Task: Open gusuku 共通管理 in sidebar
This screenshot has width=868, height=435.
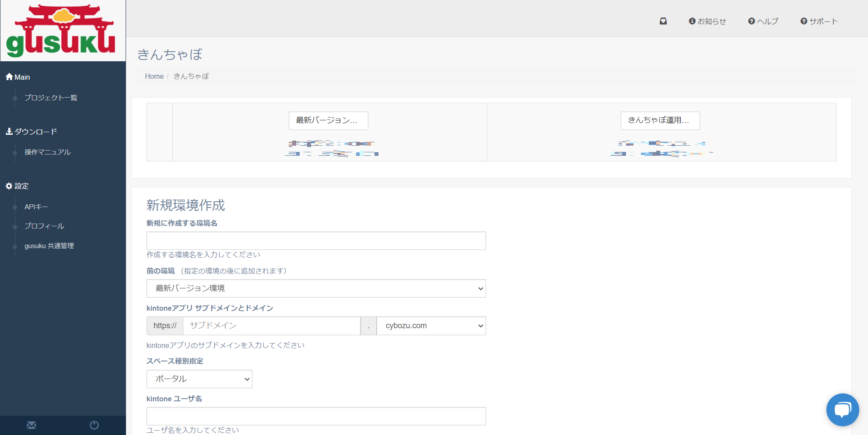Action: [49, 246]
